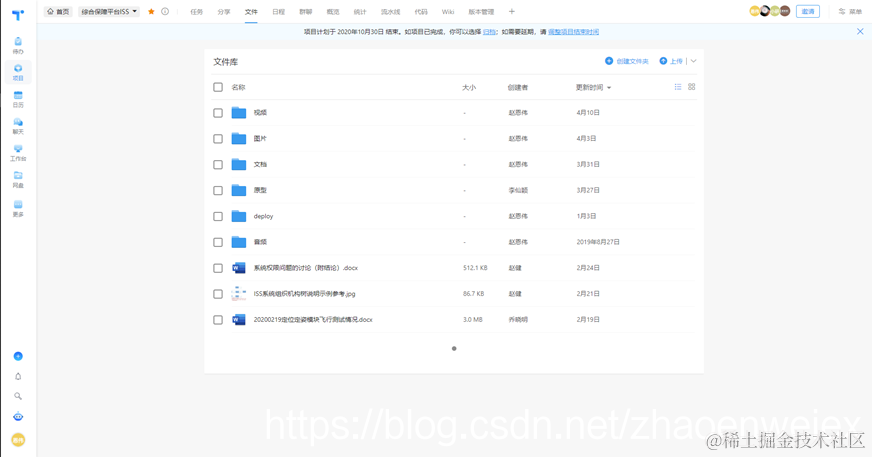Image resolution: width=872 pixels, height=457 pixels.
Task: Open the 流水线 tab
Action: tap(390, 12)
